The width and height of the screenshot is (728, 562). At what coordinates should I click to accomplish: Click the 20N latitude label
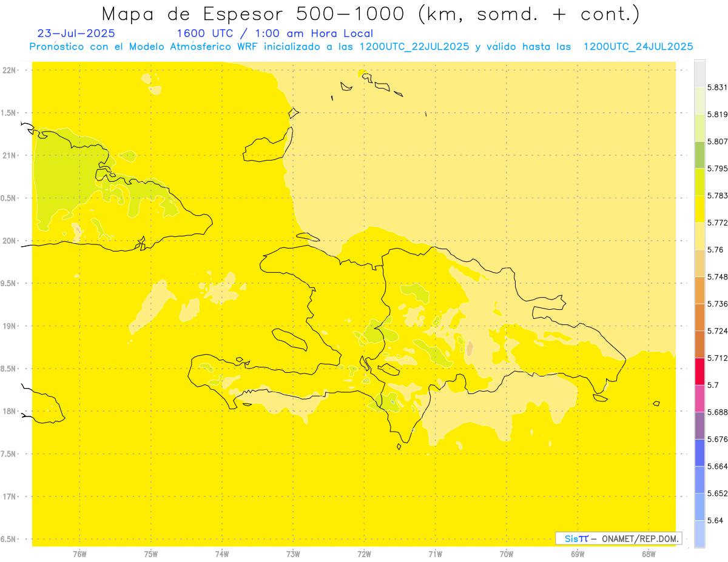coord(9,241)
